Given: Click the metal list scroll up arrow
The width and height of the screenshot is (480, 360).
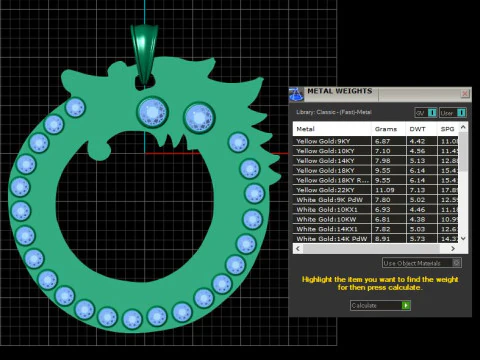Looking at the screenshot, I should coord(463,127).
